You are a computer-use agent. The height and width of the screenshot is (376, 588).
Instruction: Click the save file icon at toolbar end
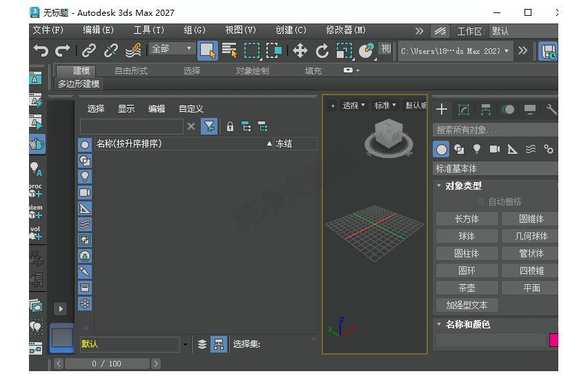[548, 51]
